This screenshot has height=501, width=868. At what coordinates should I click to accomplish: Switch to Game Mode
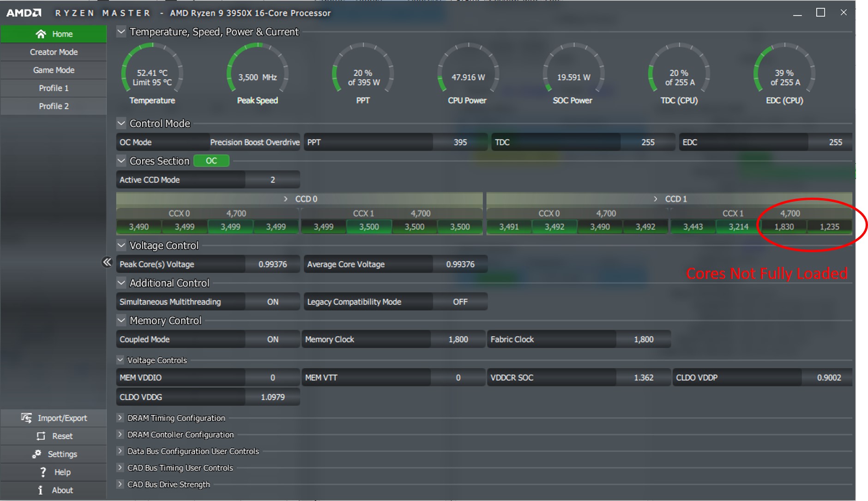point(53,70)
